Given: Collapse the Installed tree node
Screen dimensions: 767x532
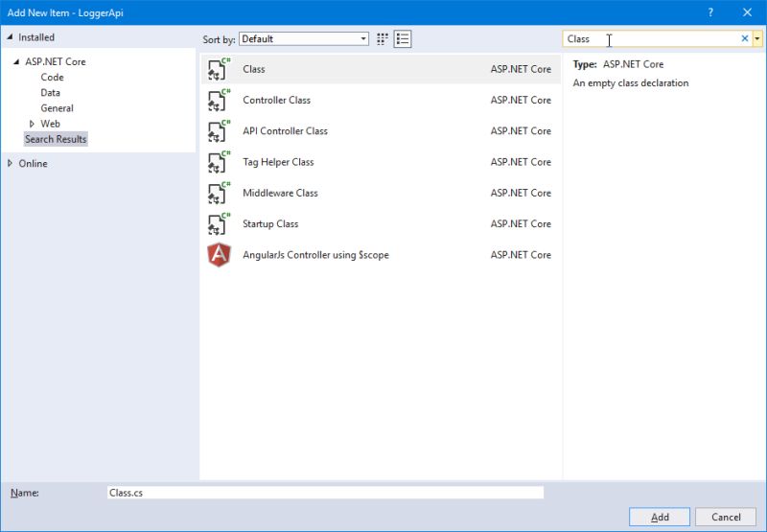Looking at the screenshot, I should pyautogui.click(x=10, y=37).
